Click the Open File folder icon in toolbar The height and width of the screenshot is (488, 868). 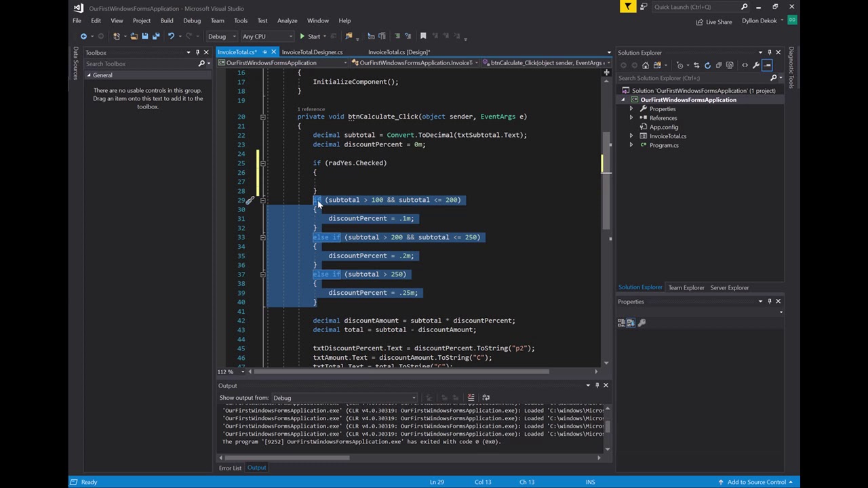[x=134, y=36]
